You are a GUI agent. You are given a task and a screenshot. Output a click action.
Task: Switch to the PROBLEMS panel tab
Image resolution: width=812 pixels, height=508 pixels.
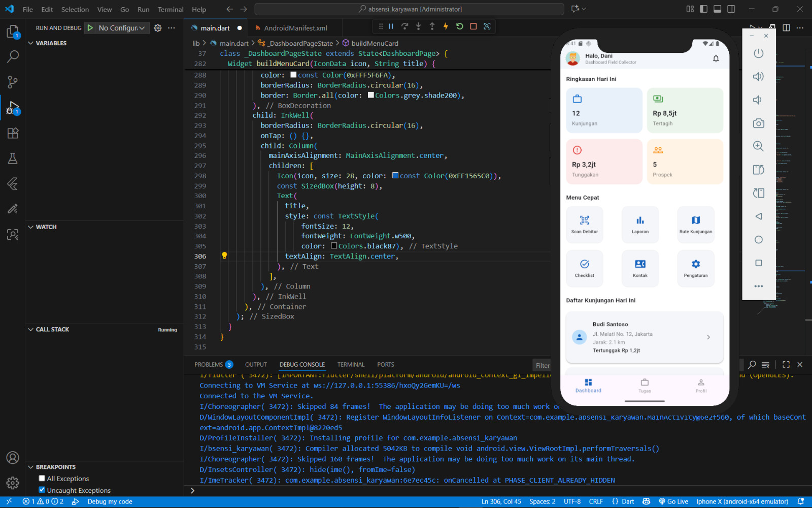(209, 365)
